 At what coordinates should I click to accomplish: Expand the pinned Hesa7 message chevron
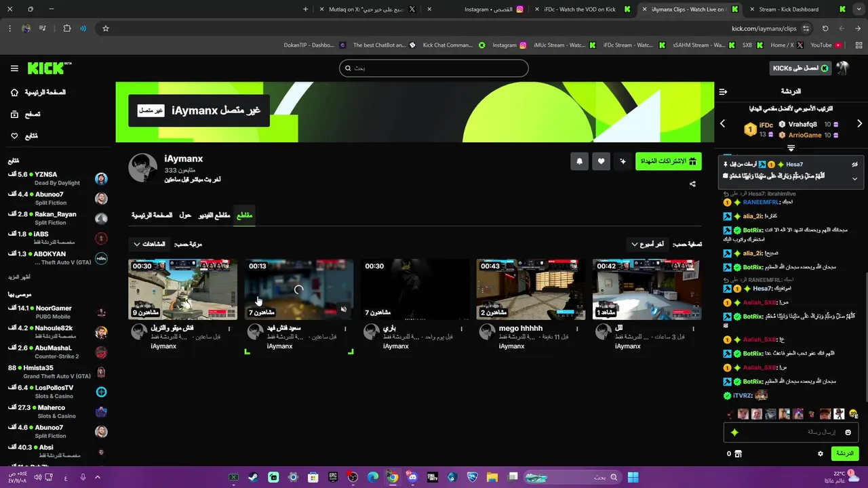tap(854, 179)
